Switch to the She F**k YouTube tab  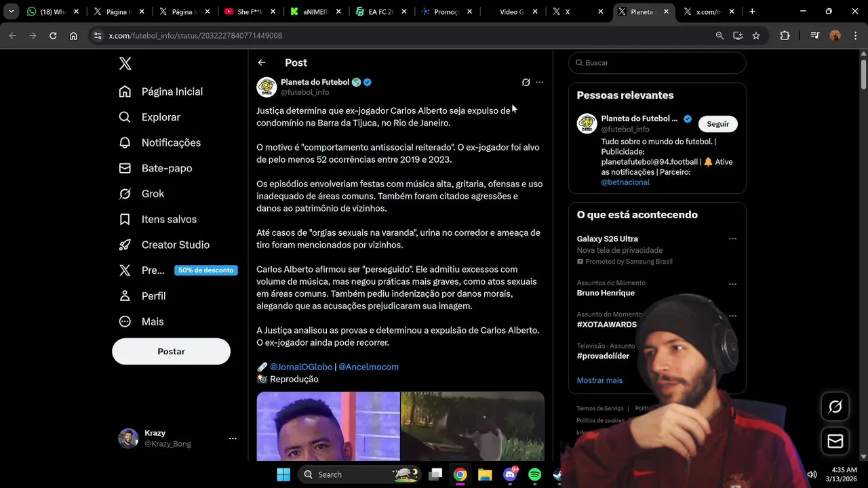pos(250,12)
